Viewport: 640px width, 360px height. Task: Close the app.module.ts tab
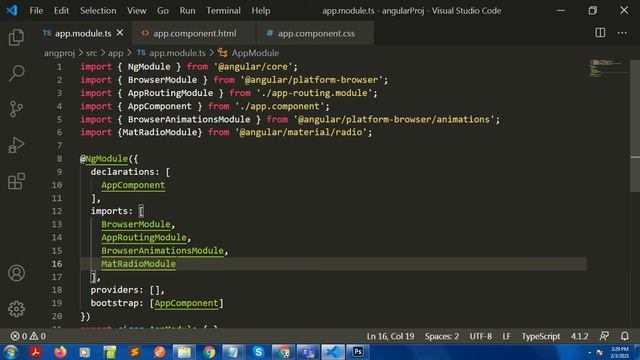point(120,33)
